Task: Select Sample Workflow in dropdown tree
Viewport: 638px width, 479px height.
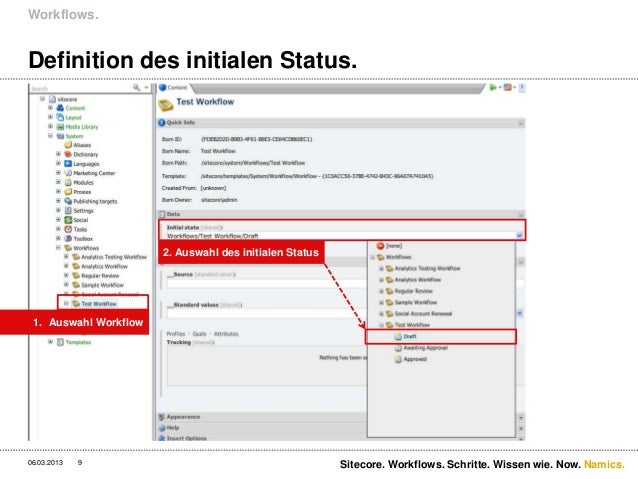Action: [415, 302]
